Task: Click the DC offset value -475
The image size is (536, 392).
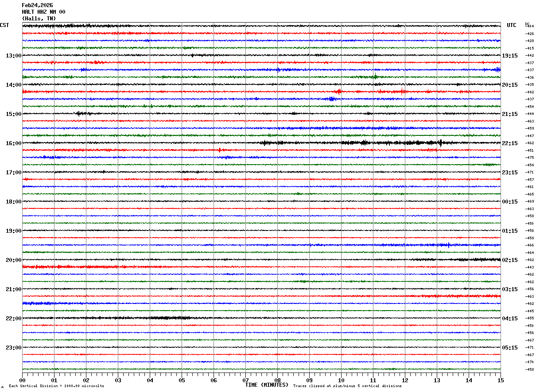Action: click(x=529, y=158)
